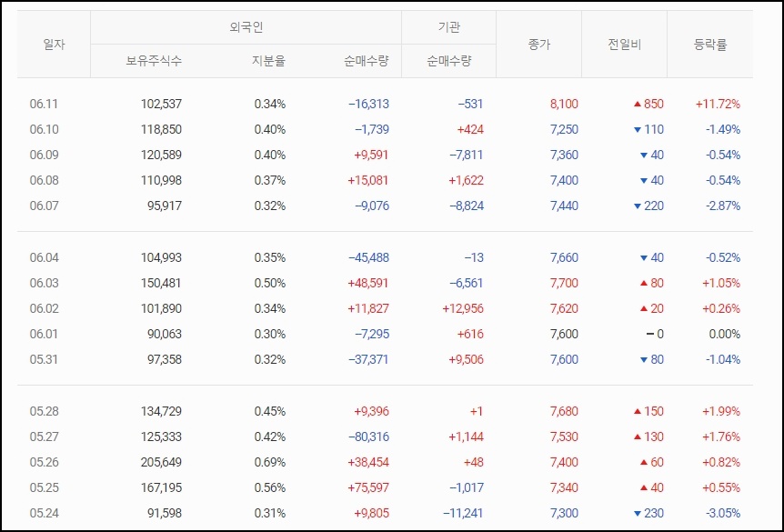Click the 등락률 column header
This screenshot has width=784, height=532.
point(710,45)
